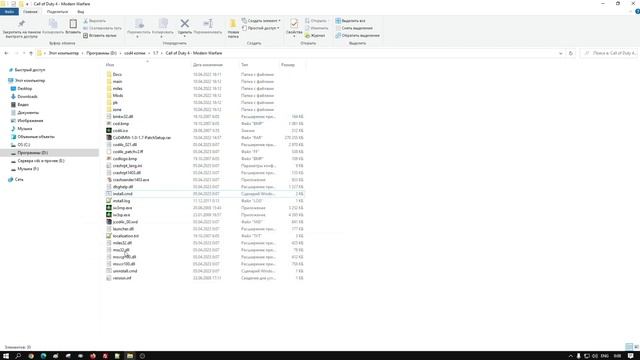640x360 pixels.
Task: Go up one folder level arrow
Action: pyautogui.click(x=31, y=53)
